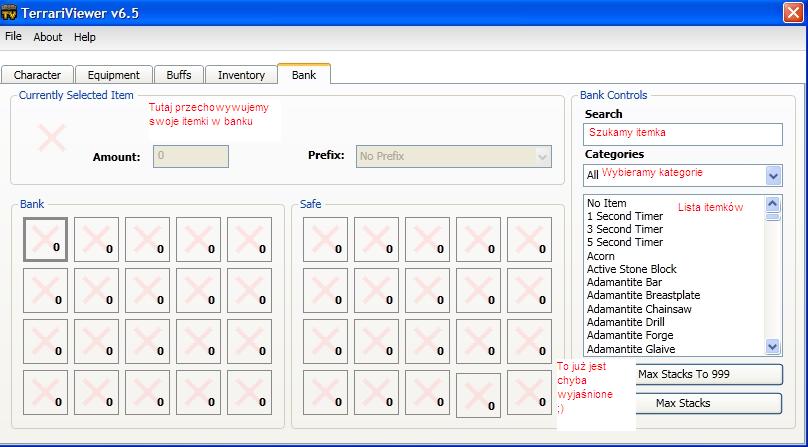Select '3 Second Timer' in the list

click(674, 229)
